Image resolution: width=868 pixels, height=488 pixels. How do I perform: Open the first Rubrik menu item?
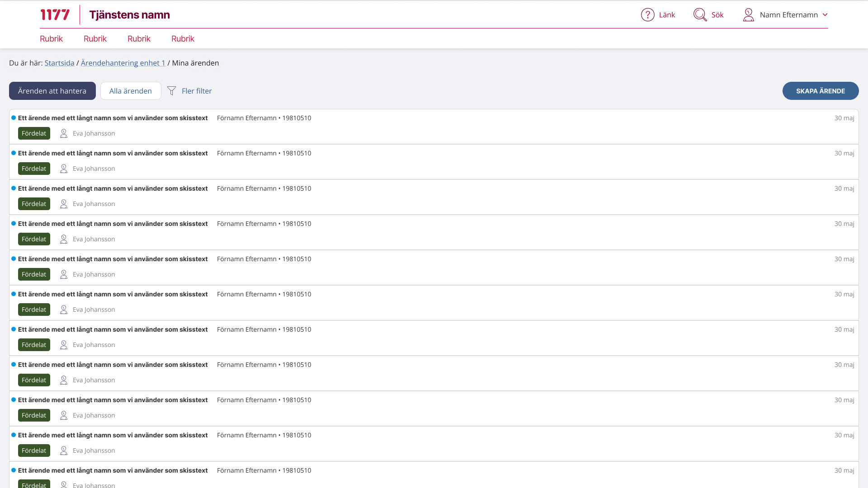pyautogui.click(x=51, y=39)
